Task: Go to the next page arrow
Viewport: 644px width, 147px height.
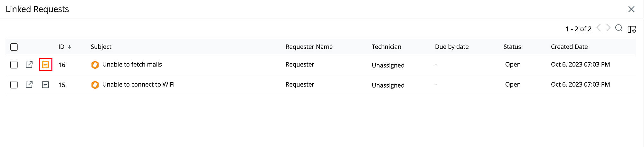Action: (608, 28)
